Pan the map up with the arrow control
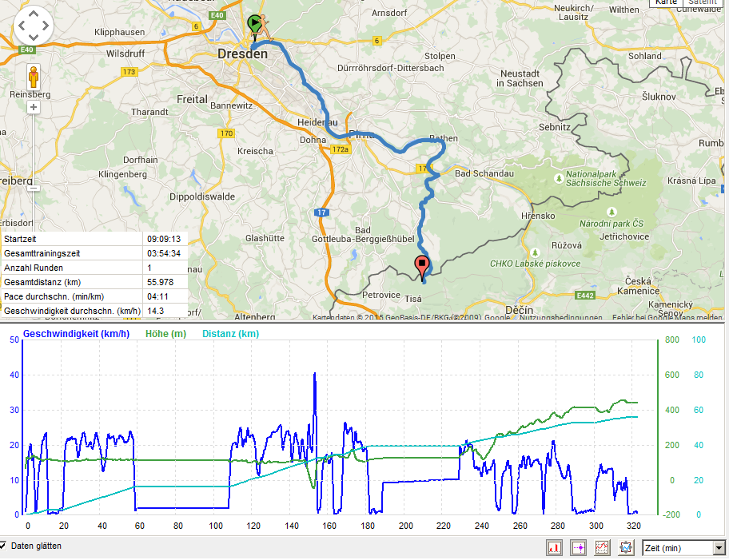Image resolution: width=729 pixels, height=560 pixels. [x=34, y=14]
